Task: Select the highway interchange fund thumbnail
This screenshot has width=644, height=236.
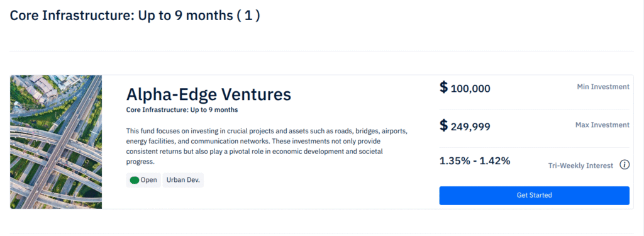Action: (56, 142)
